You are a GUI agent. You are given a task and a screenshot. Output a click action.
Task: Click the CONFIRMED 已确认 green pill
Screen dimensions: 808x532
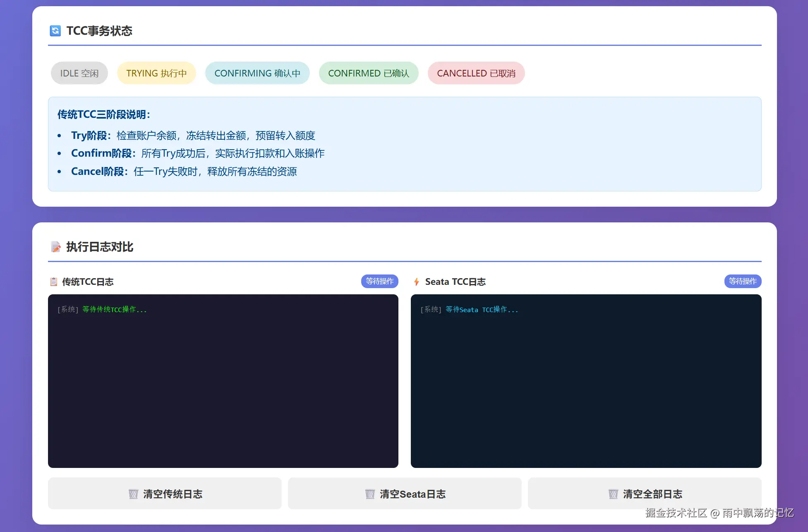[369, 73]
